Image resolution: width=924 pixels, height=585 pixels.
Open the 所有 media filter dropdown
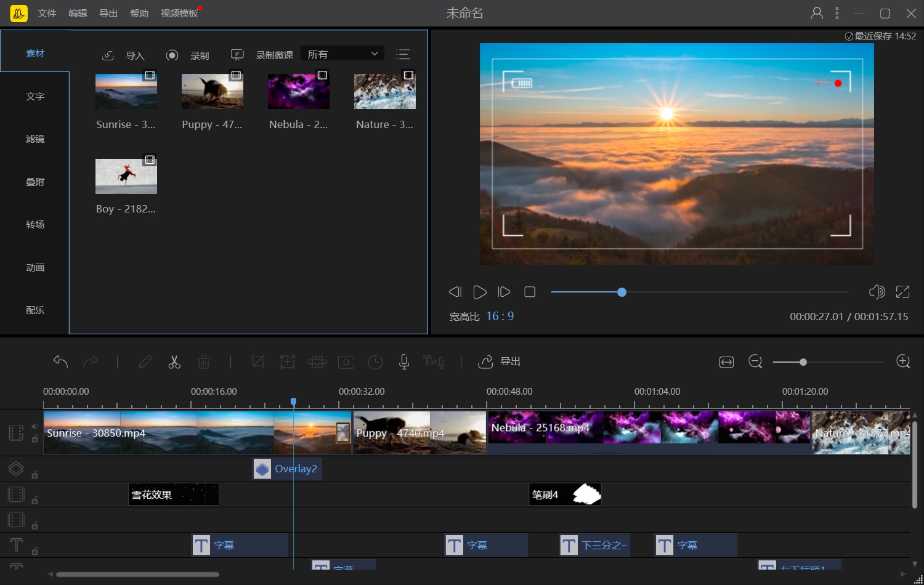coord(342,54)
